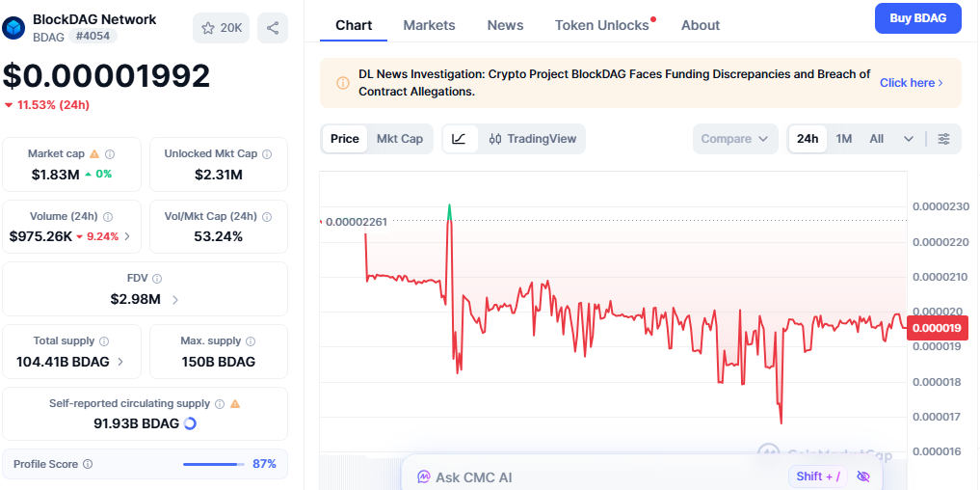Select the 1M time range
This screenshot has width=980, height=490.
844,139
